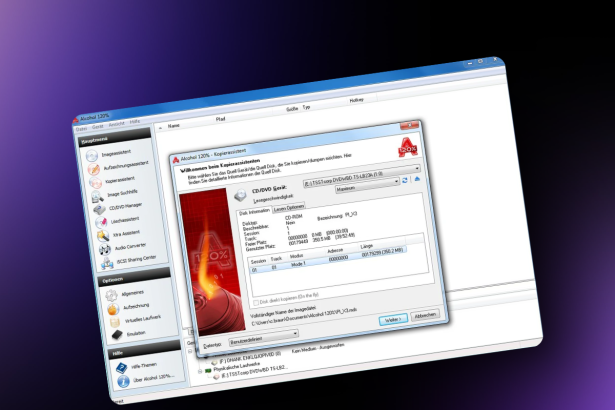The image size is (615, 410).
Task: Open the iSCSI Sharing Center
Action: click(136, 259)
